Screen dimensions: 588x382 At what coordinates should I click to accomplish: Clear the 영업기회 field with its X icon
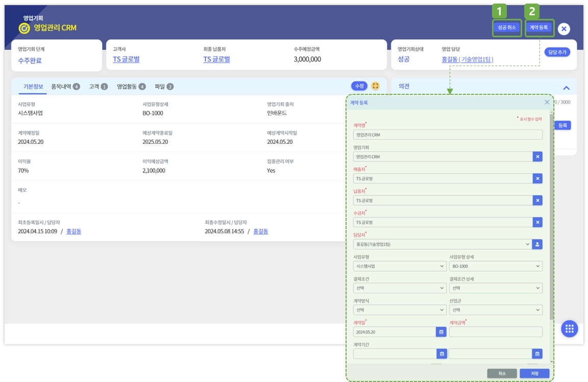click(x=537, y=157)
